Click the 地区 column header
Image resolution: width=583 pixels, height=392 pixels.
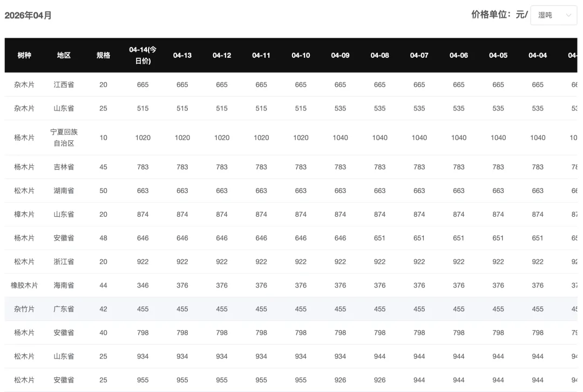point(64,56)
